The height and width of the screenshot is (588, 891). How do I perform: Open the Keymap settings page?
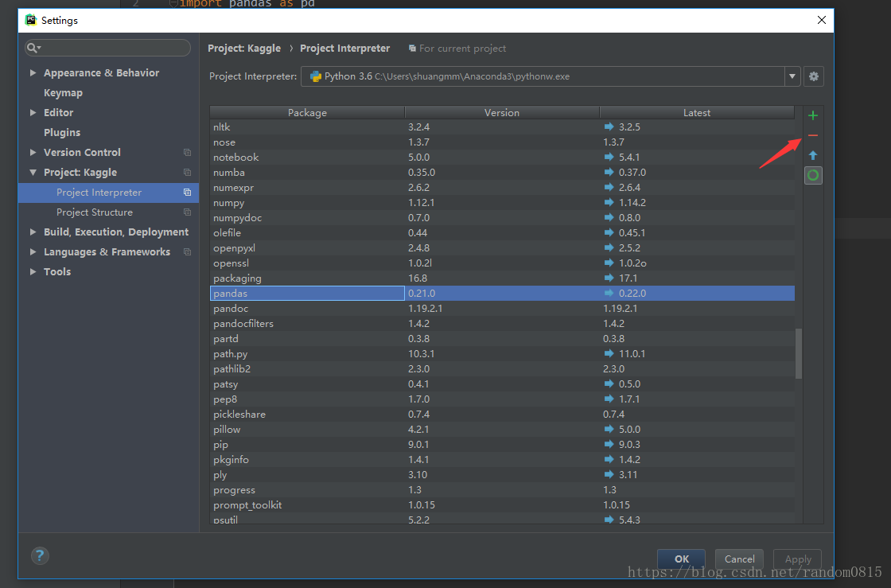(63, 93)
